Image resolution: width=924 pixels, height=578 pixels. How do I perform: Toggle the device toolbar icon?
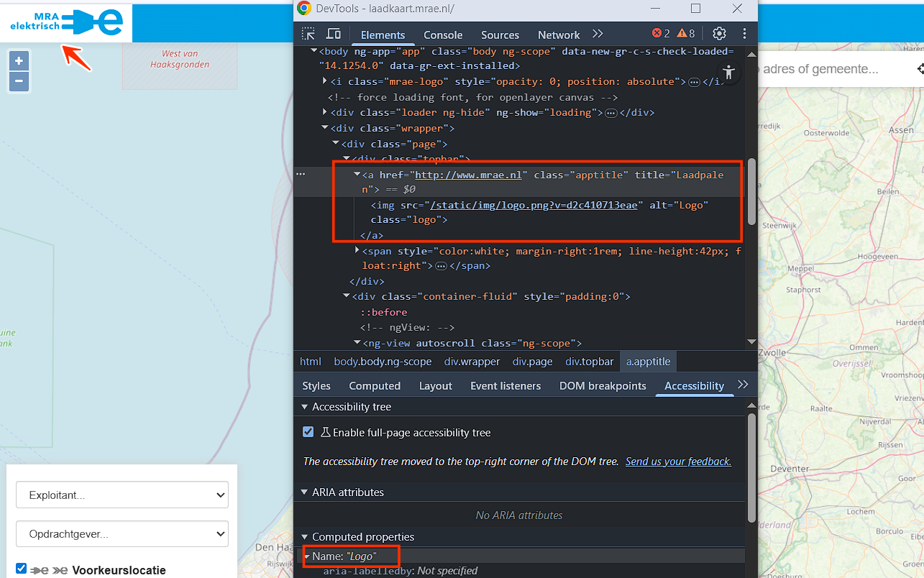click(334, 34)
